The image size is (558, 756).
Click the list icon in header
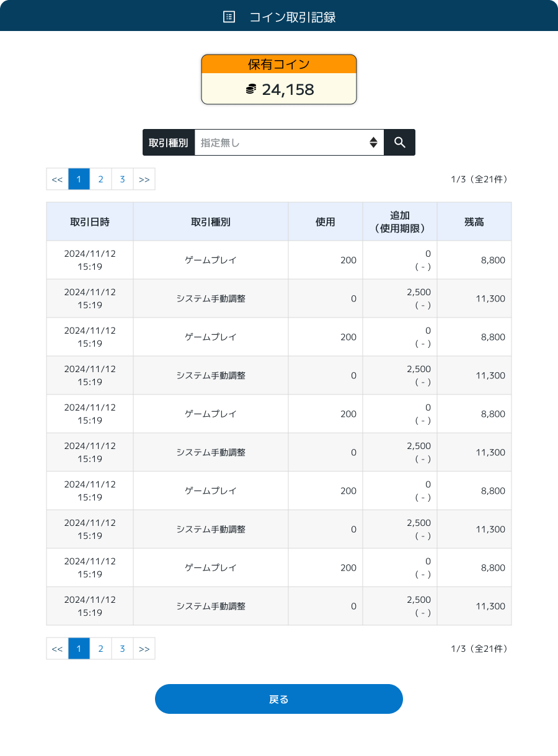click(x=229, y=17)
